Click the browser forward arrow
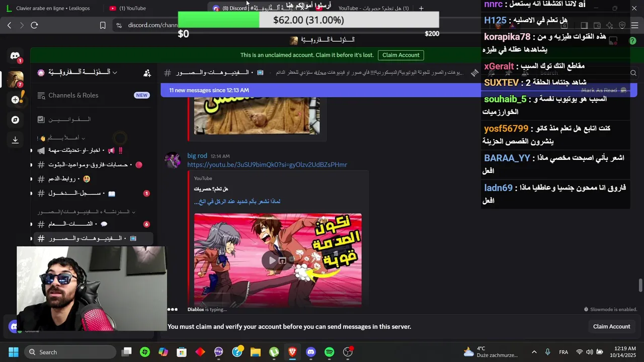 [x=21, y=25]
